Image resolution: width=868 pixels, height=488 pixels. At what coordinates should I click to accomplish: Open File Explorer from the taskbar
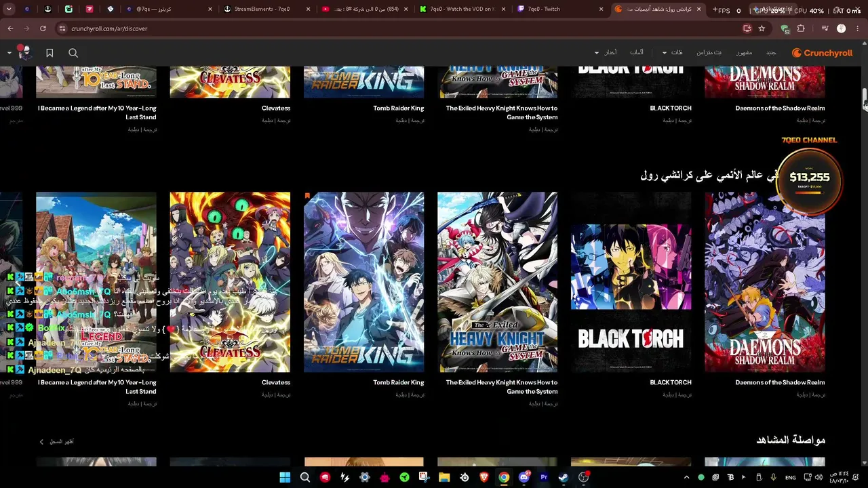pos(444,477)
